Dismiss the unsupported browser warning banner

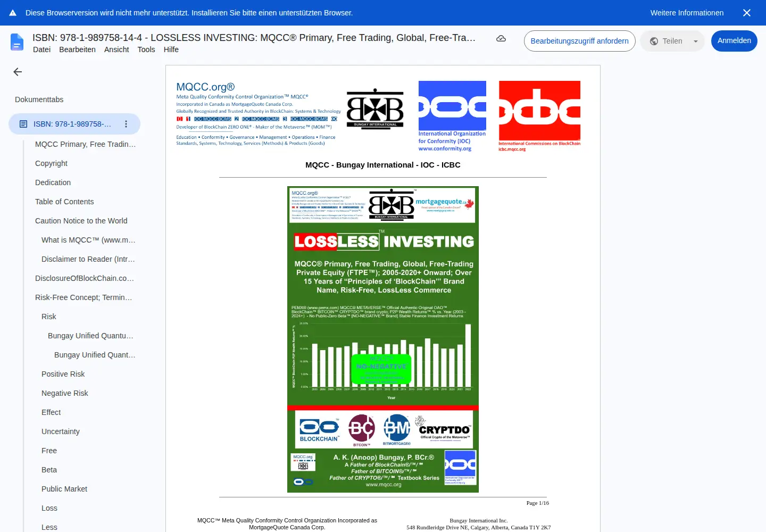tap(747, 13)
